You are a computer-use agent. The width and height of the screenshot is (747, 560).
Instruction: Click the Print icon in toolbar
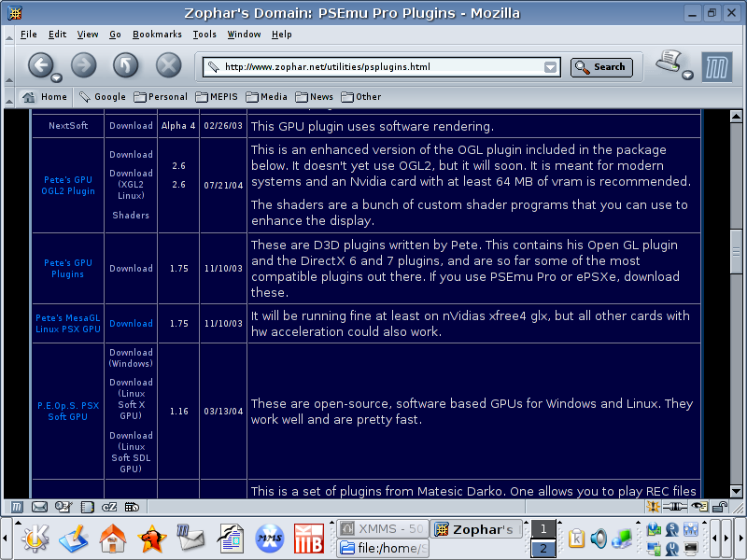coord(669,63)
